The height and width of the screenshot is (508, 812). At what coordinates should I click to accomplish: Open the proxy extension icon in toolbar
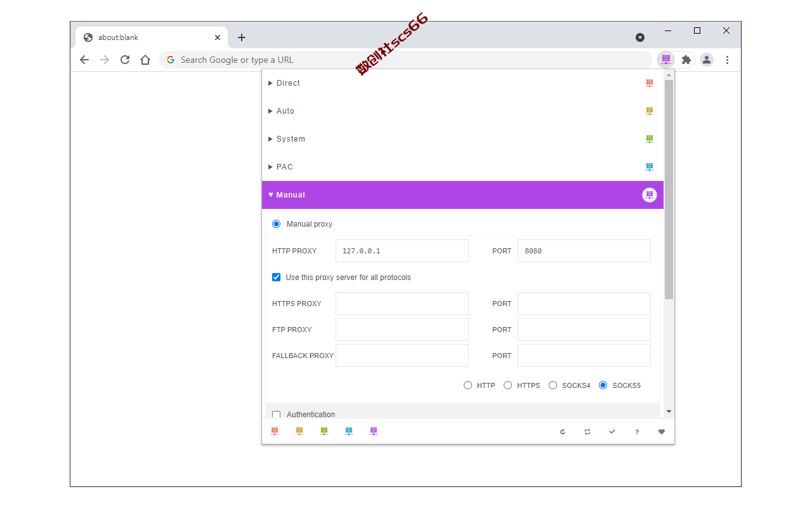coord(666,60)
